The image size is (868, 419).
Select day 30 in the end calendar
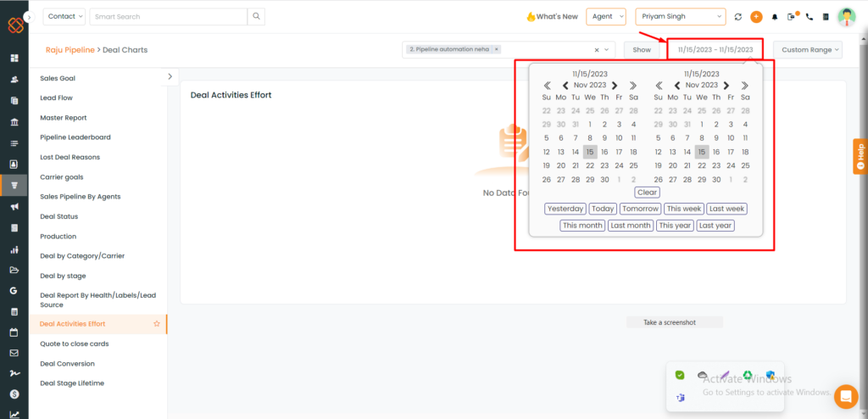[716, 180]
